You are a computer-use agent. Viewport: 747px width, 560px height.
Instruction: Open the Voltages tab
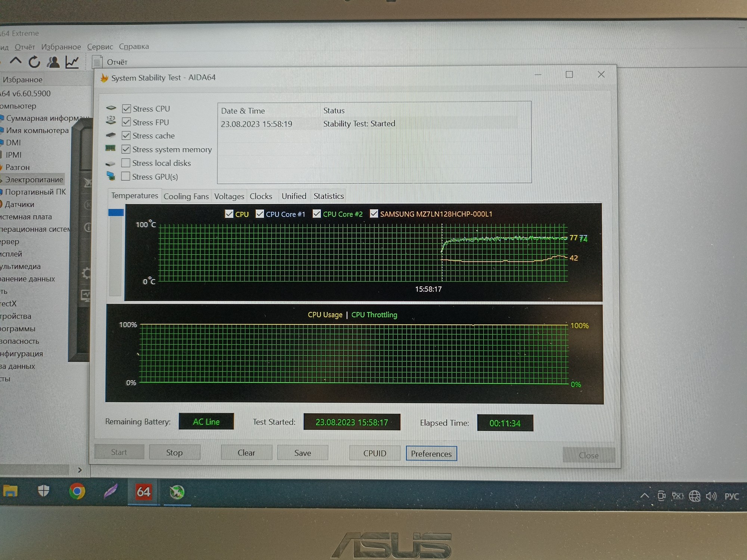pyautogui.click(x=229, y=196)
